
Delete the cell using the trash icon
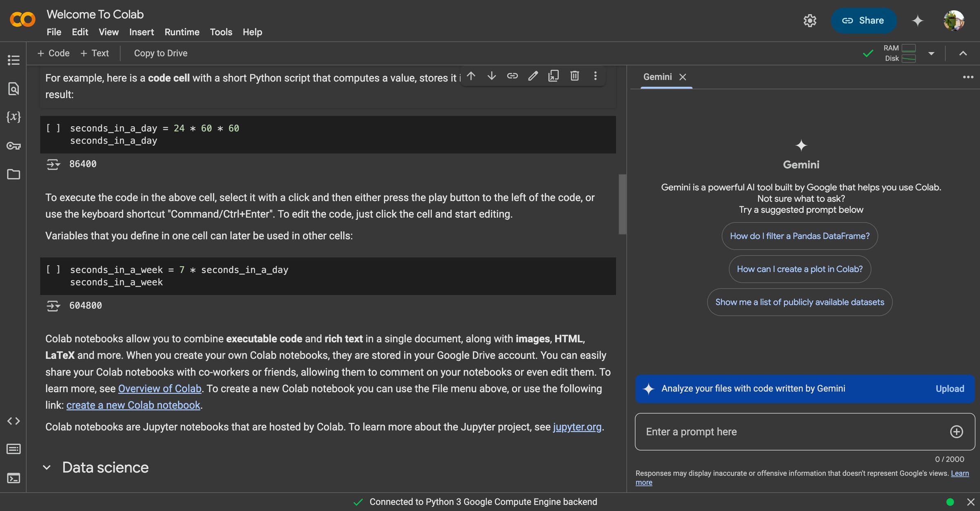[x=575, y=76]
